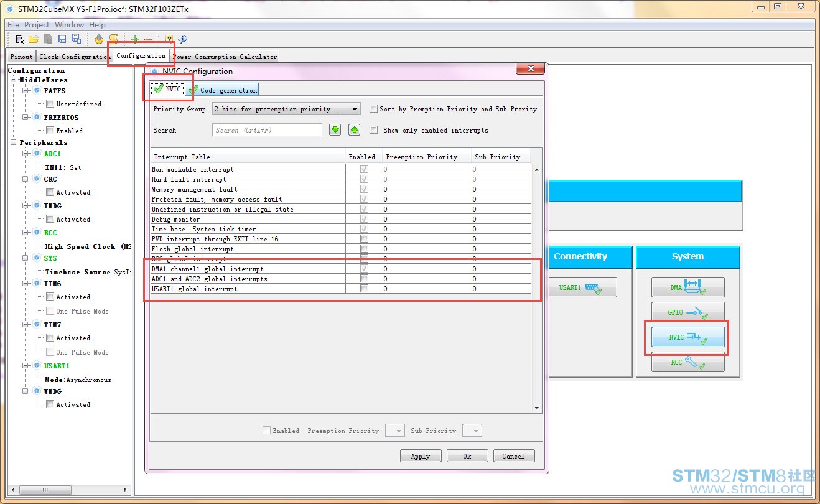The width and height of the screenshot is (820, 504).
Task: Activate the TIM7 checkbox
Action: [x=50, y=338]
